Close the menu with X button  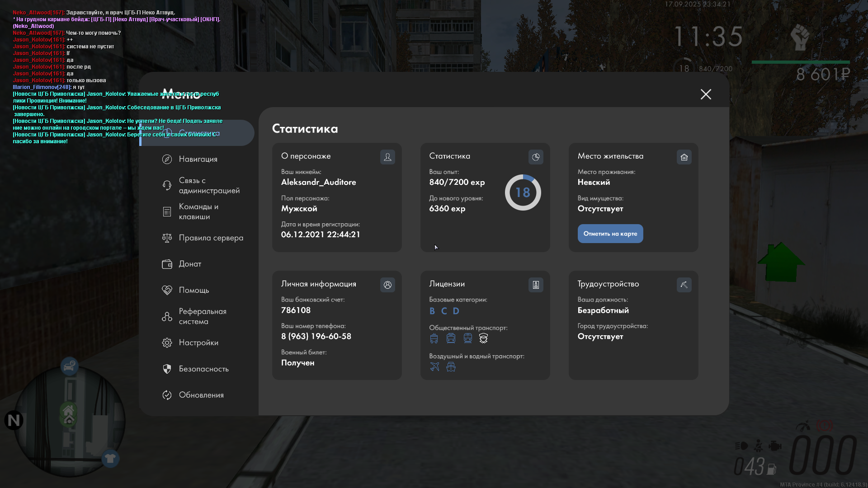pyautogui.click(x=706, y=94)
